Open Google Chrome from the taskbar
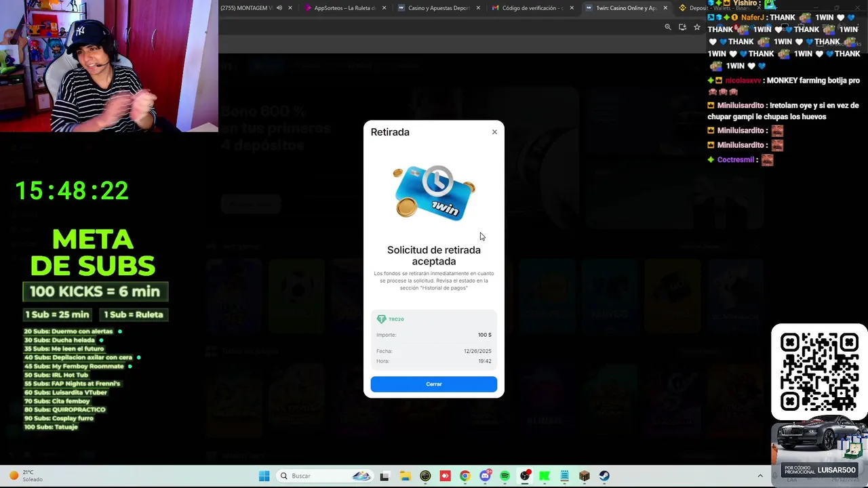The width and height of the screenshot is (868, 488). pos(465,476)
